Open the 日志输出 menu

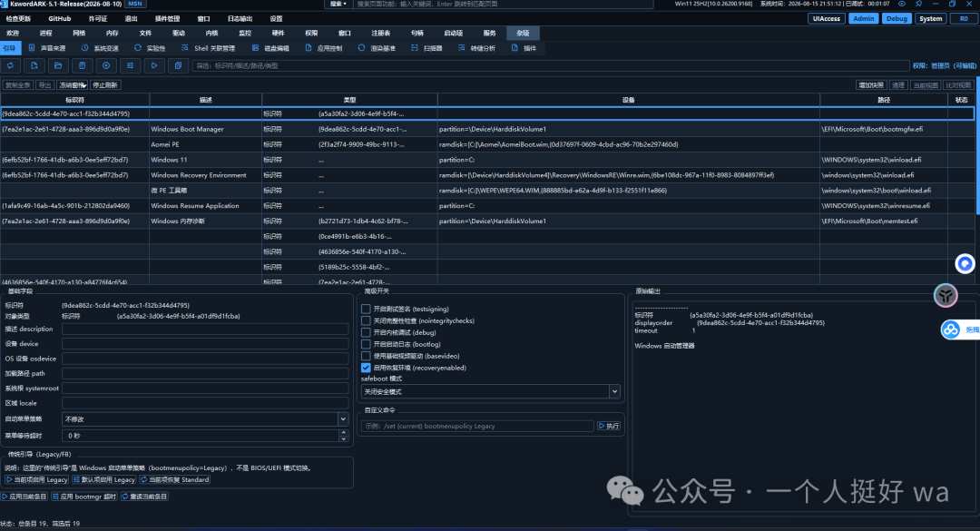(x=240, y=19)
